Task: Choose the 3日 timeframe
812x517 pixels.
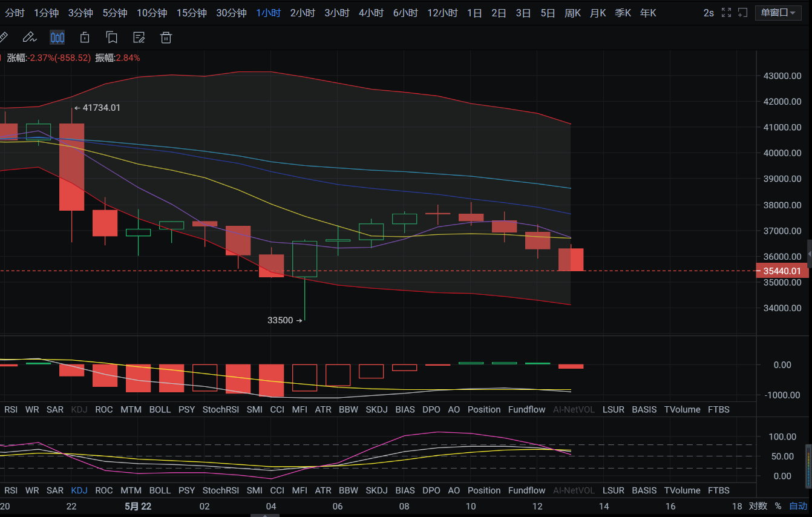Action: (523, 13)
